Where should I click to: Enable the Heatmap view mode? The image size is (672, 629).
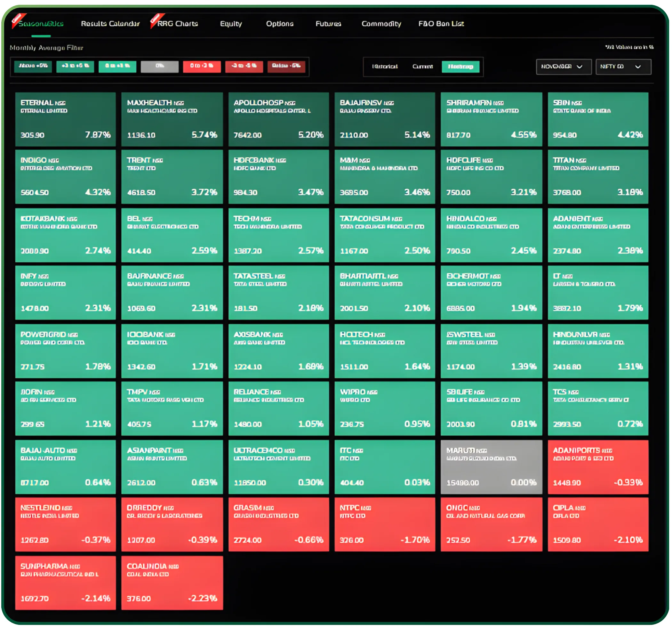pyautogui.click(x=461, y=67)
